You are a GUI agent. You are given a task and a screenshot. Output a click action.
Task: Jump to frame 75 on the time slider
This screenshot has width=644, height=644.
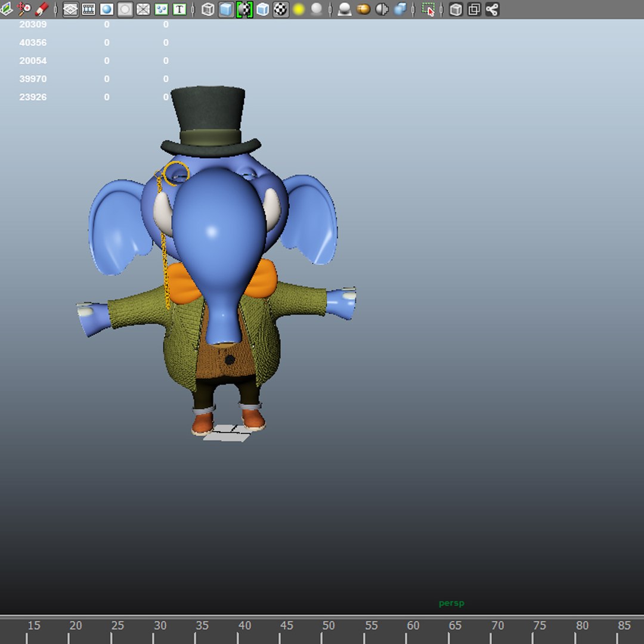click(x=539, y=626)
